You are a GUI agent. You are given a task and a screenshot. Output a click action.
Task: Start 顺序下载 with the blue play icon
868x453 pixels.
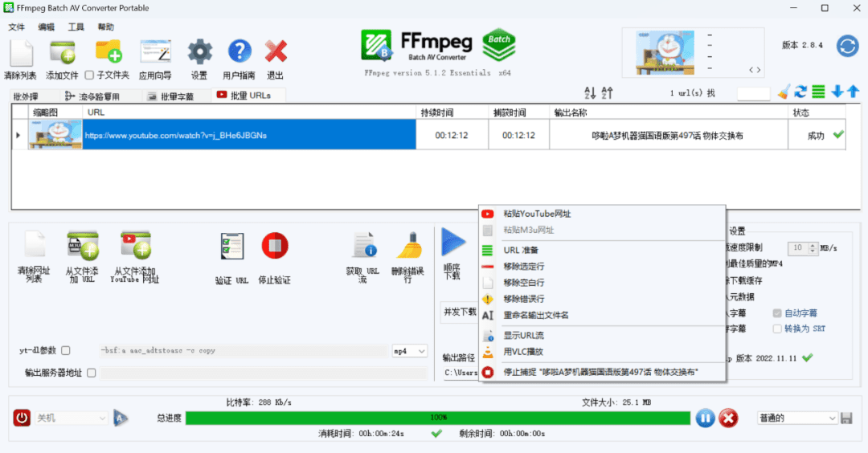pos(452,243)
